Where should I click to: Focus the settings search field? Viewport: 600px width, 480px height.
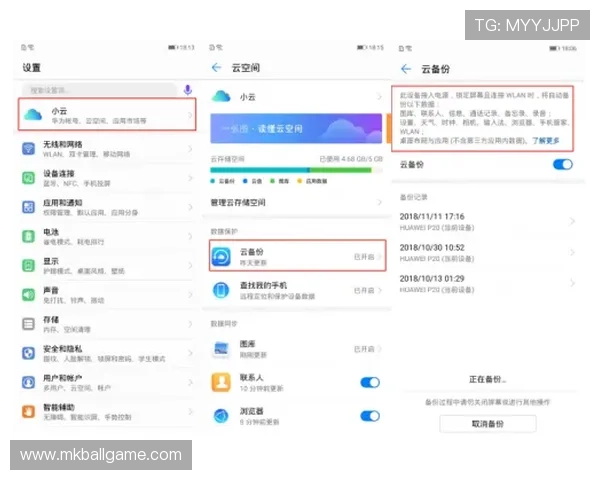(x=99, y=90)
